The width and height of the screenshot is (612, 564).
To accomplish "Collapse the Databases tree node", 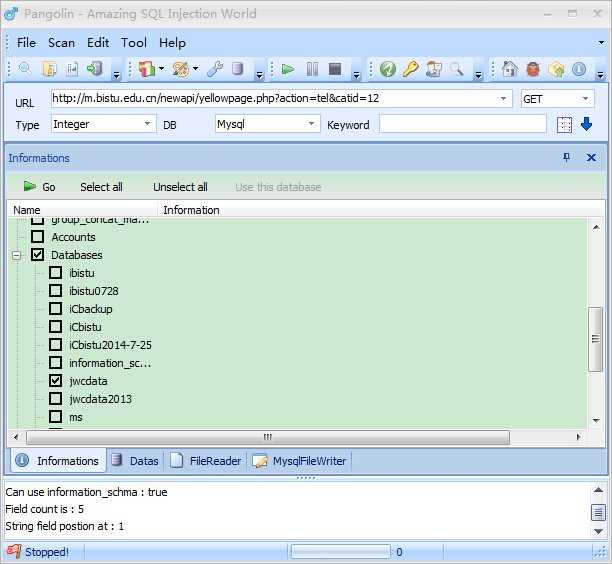I will click(x=16, y=255).
